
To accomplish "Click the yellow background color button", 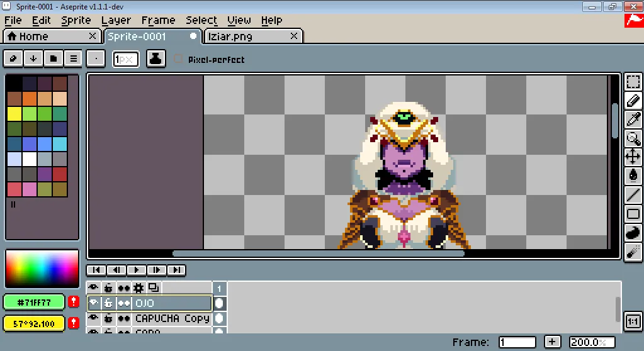I will point(34,323).
